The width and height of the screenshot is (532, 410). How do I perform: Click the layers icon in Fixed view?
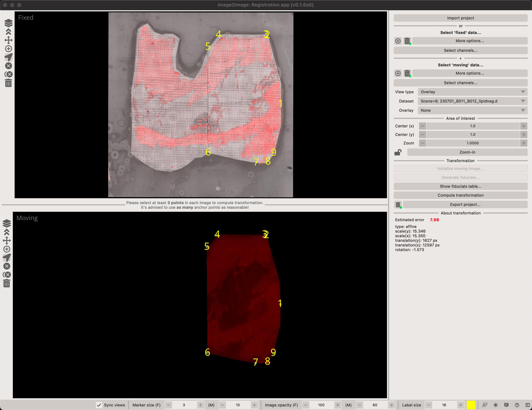pyautogui.click(x=8, y=23)
